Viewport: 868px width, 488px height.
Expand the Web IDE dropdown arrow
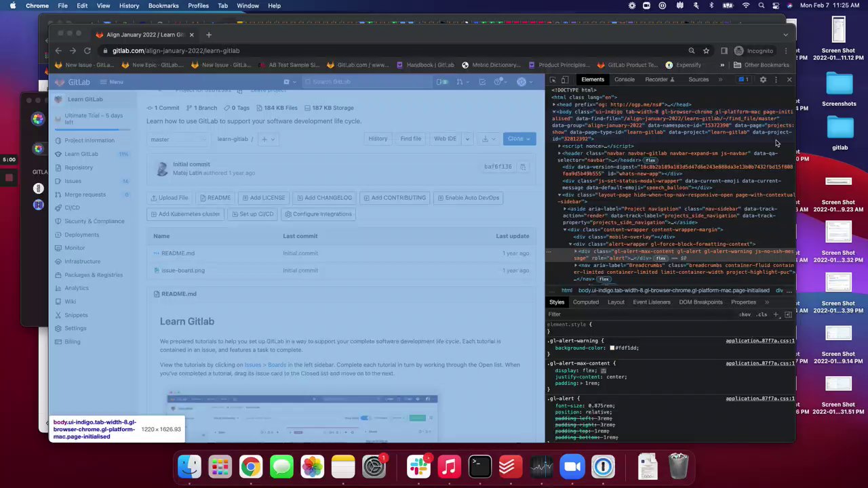pyautogui.click(x=467, y=139)
